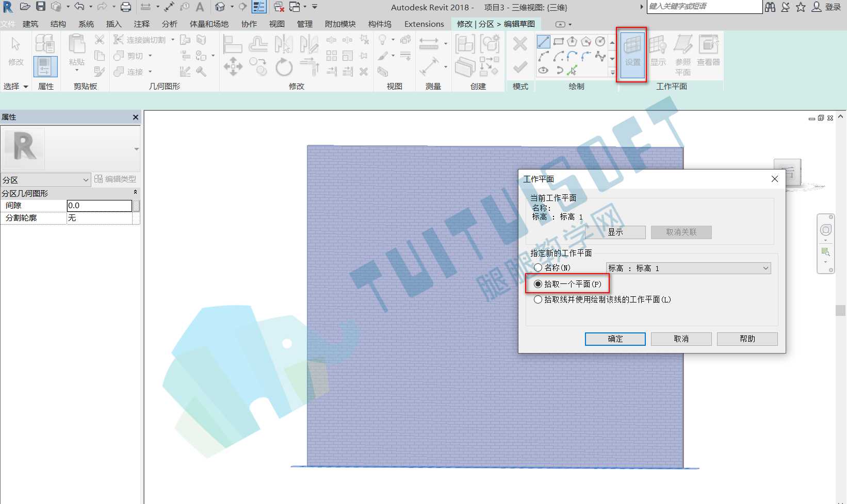Viewport: 847px width, 504px height.
Task: Select the Pick Lines tool
Action: click(x=573, y=70)
